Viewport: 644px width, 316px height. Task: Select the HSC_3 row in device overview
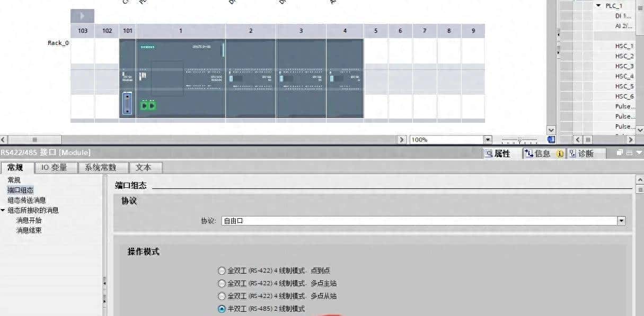pyautogui.click(x=624, y=66)
